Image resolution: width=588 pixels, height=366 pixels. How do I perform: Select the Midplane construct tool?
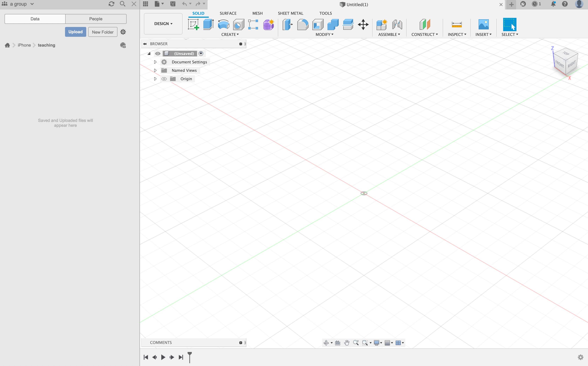point(425,25)
